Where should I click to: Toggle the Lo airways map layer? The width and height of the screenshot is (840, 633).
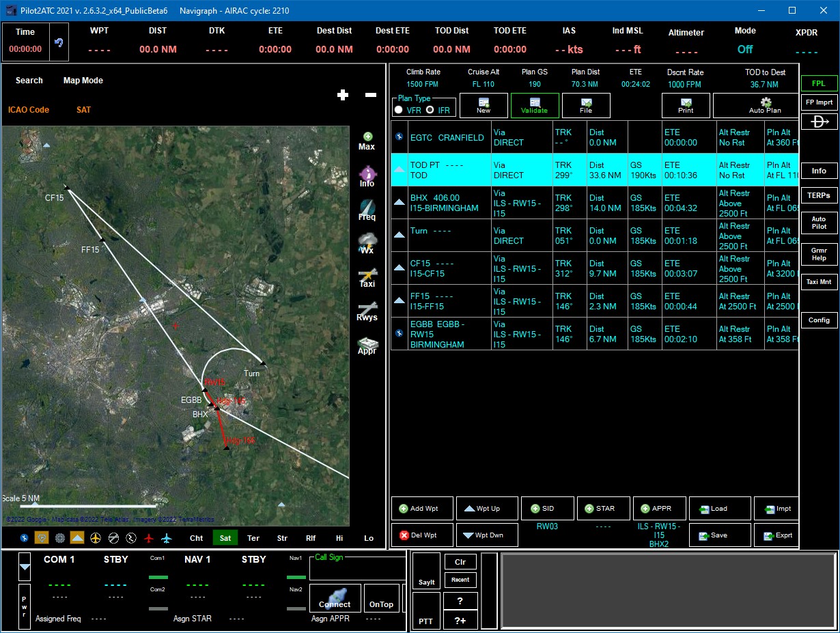(369, 538)
